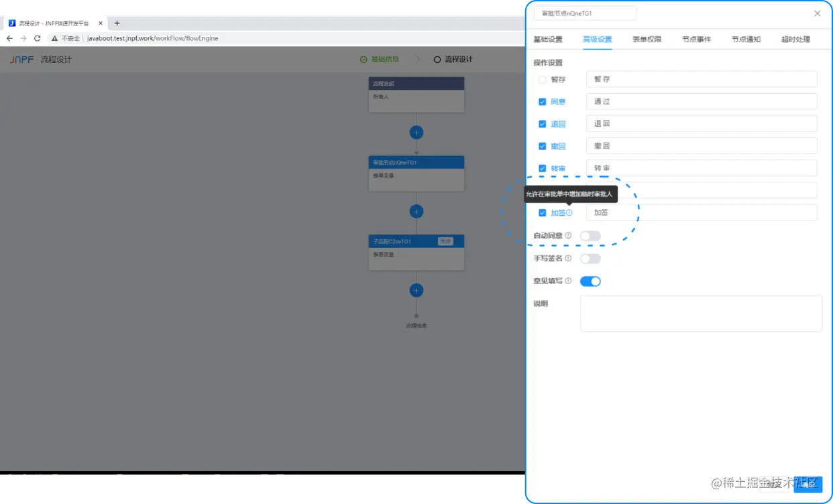Switch to the 基础设置 tab

(x=548, y=40)
